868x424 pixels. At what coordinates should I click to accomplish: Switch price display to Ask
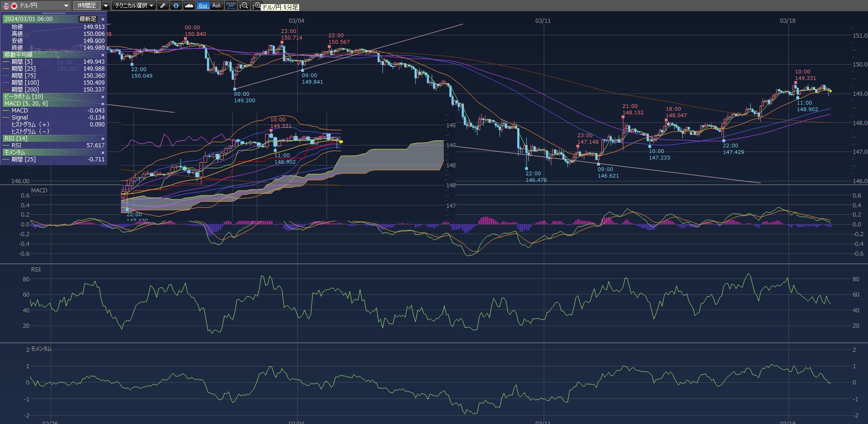coord(216,6)
